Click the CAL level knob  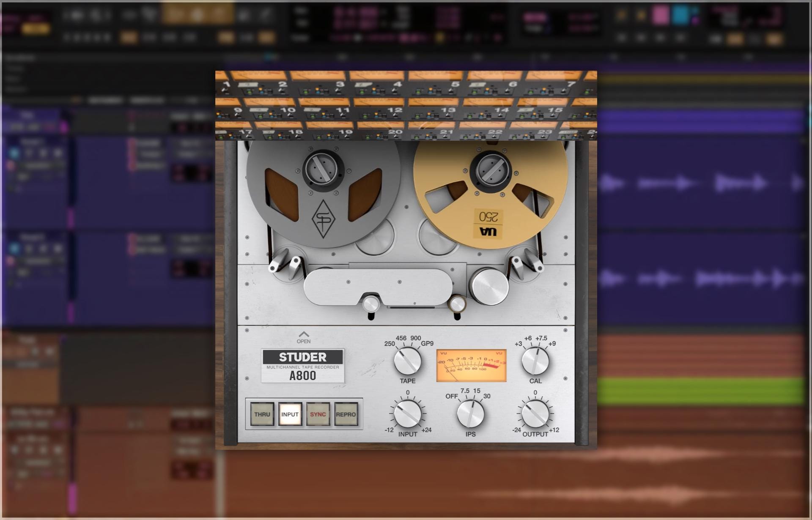tap(535, 361)
